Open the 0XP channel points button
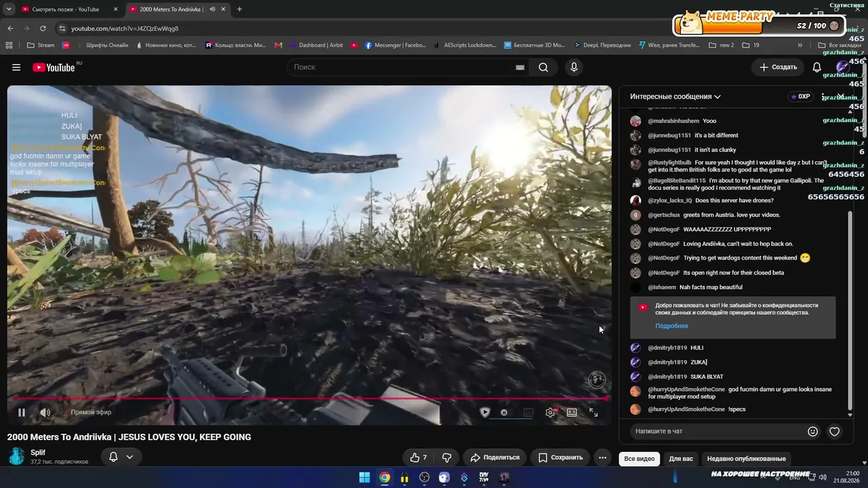The image size is (868, 488). point(801,96)
